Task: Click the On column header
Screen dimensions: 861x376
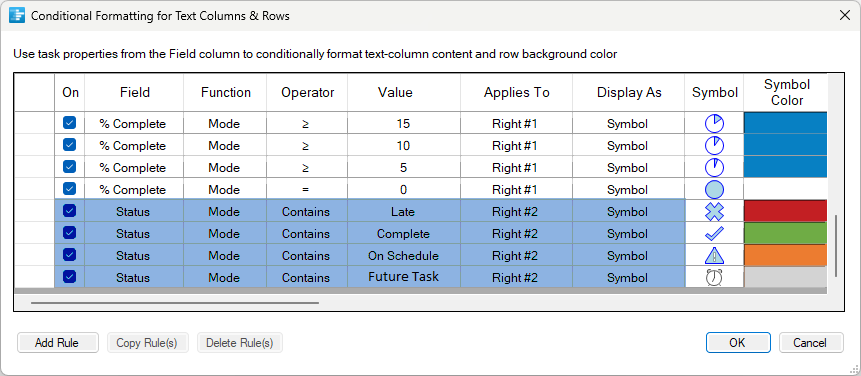Action: click(x=70, y=93)
